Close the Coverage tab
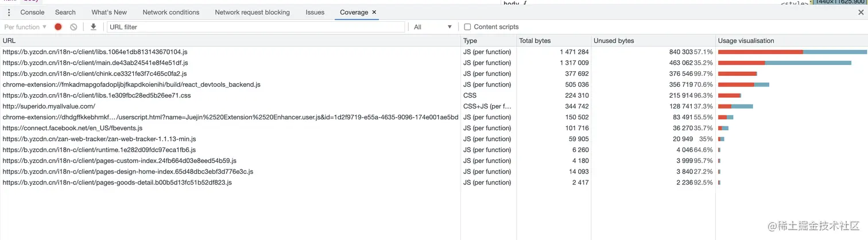Screen dimensions: 868x240 [374, 12]
